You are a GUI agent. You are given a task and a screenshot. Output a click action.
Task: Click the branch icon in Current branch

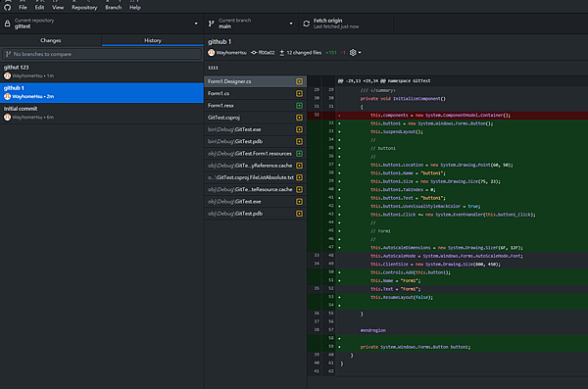click(x=211, y=24)
